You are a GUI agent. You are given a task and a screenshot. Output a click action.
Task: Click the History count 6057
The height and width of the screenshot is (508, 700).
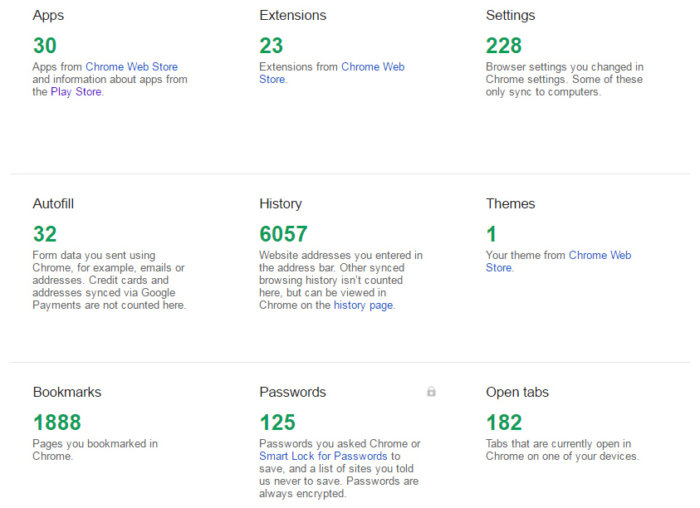tap(283, 234)
